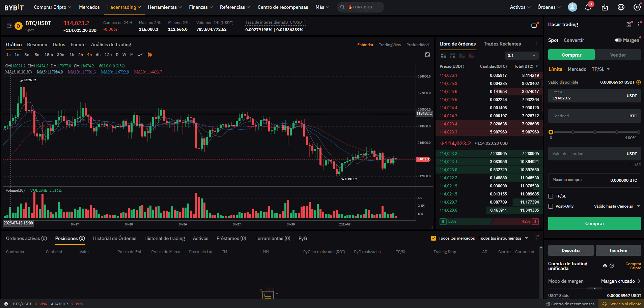Switch to Trades Recientes tab
Screen dimensions: 644x308
click(502, 44)
